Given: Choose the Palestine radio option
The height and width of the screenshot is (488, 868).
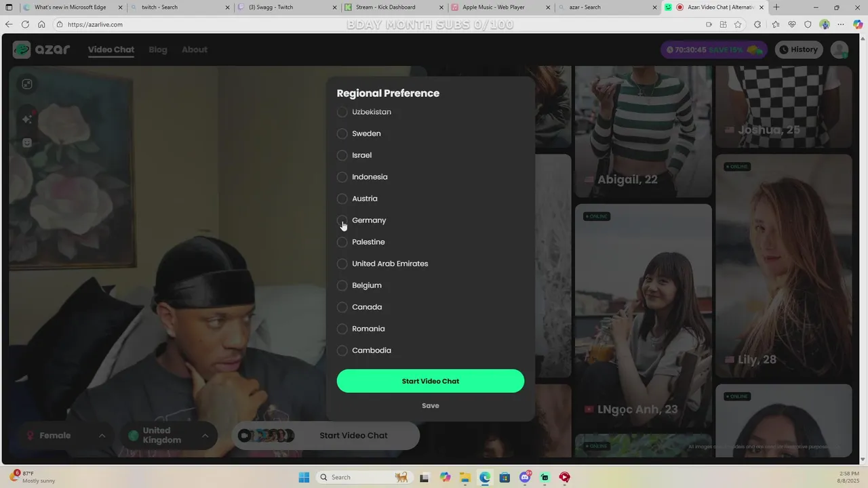Looking at the screenshot, I should click(342, 242).
